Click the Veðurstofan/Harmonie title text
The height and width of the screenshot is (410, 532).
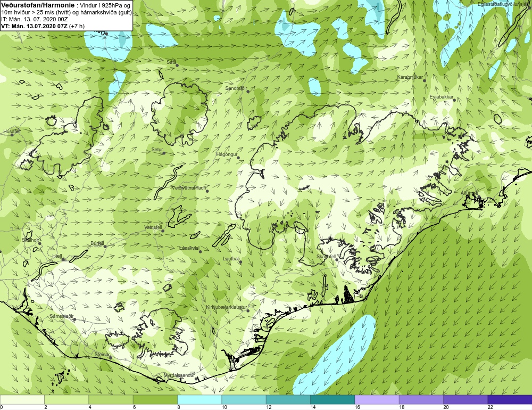pos(37,5)
